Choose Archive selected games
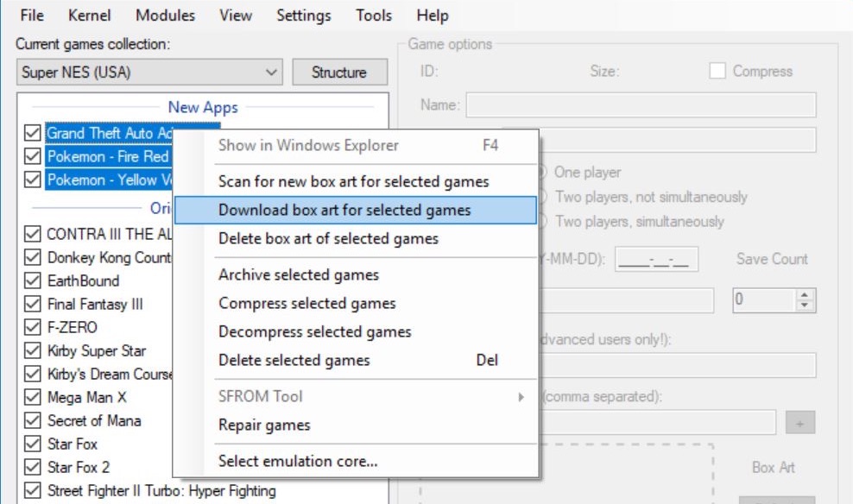This screenshot has width=853, height=504. pyautogui.click(x=356, y=275)
